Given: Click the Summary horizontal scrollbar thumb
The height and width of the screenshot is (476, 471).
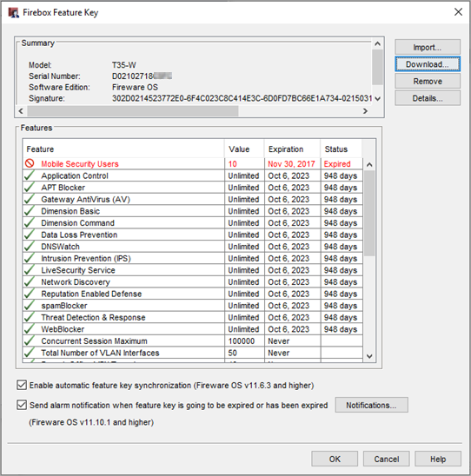Looking at the screenshot, I should [133, 111].
